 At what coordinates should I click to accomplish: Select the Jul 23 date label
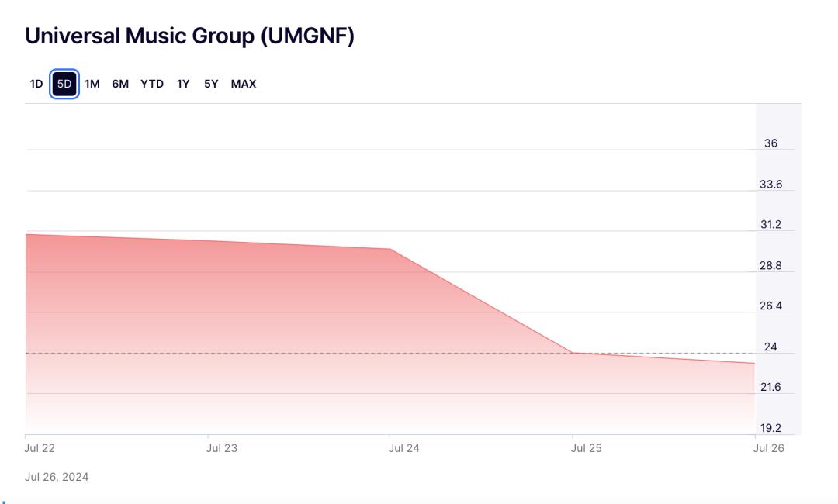(222, 447)
